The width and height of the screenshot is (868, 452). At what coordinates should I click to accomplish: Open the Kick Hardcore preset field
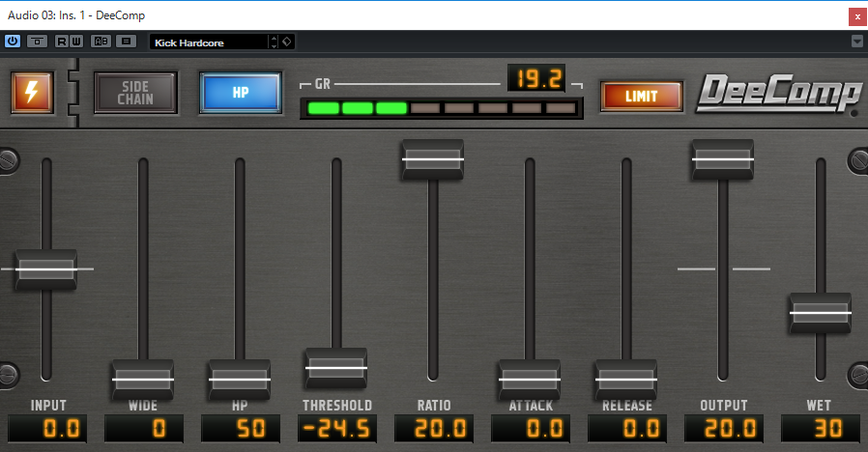click(x=209, y=42)
